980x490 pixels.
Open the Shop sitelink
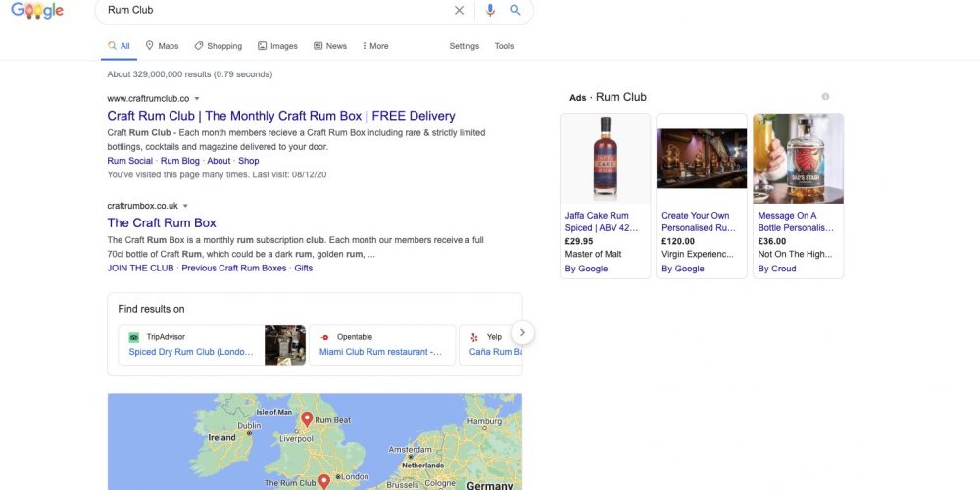coord(249,161)
